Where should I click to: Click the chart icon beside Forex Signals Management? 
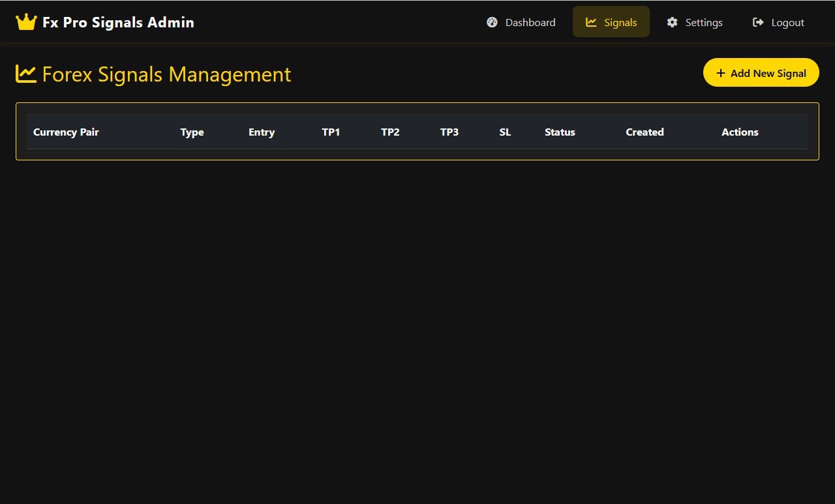click(x=26, y=74)
